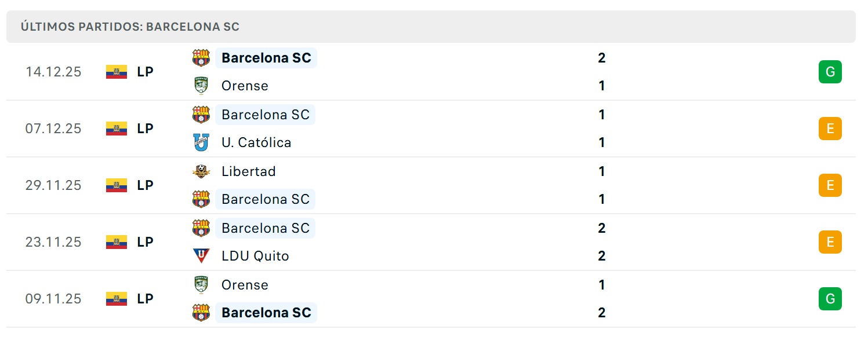Open U. Católica team link
The width and height of the screenshot is (868, 337).
pos(256,142)
